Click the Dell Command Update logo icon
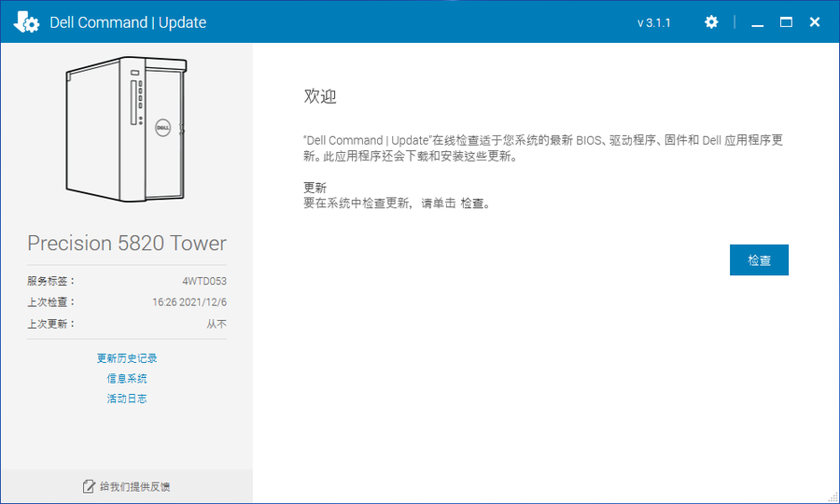 (26, 22)
